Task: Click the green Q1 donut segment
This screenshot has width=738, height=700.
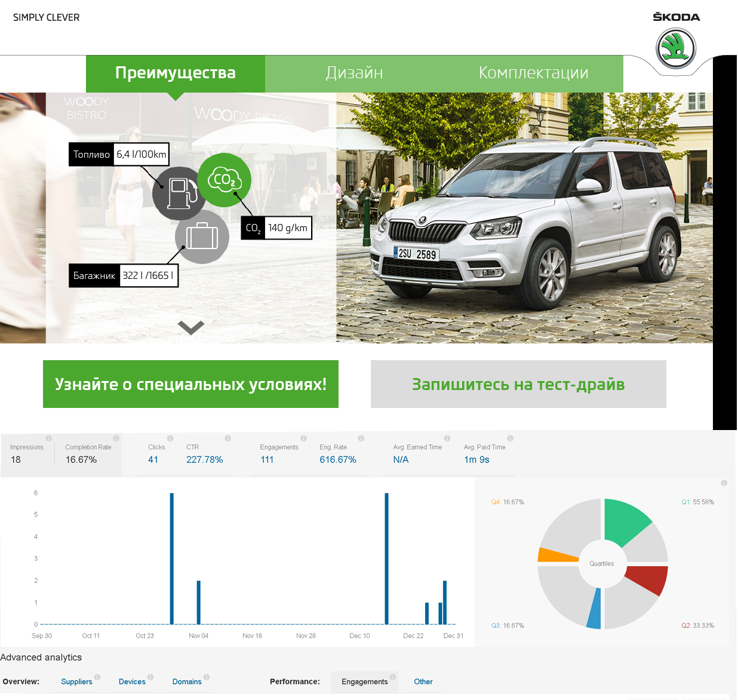Action: point(625,521)
